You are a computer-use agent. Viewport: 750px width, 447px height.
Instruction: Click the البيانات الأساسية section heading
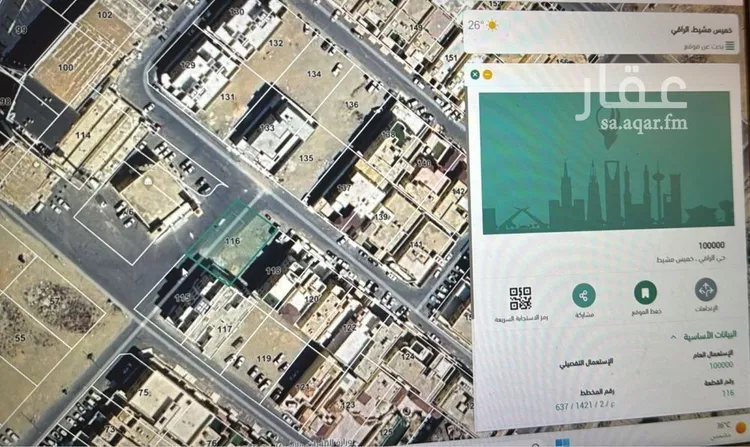click(x=710, y=335)
